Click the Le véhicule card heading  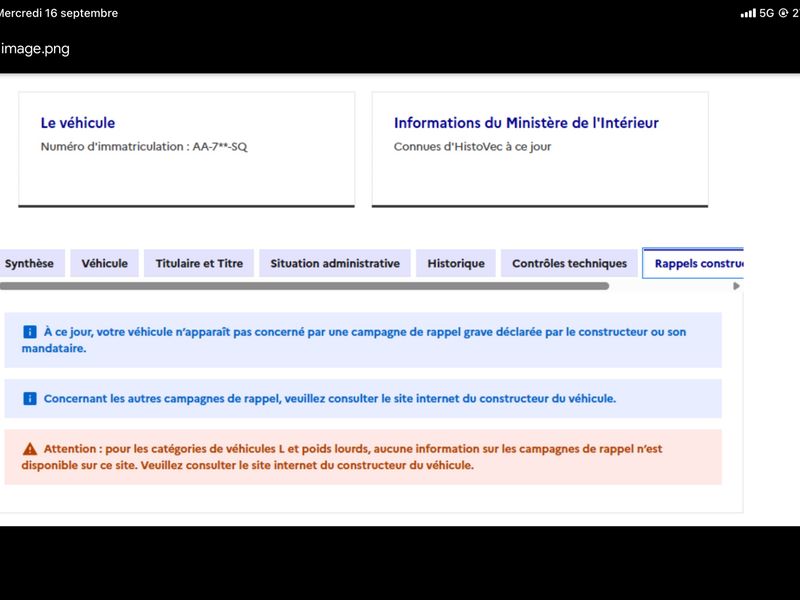[x=78, y=123]
